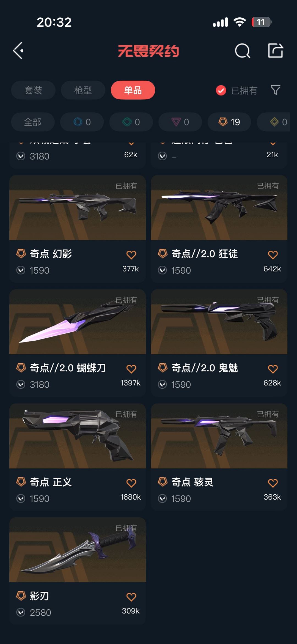The image size is (297, 644).
Task: Select the orange tier filter showing 19
Action: click(229, 122)
